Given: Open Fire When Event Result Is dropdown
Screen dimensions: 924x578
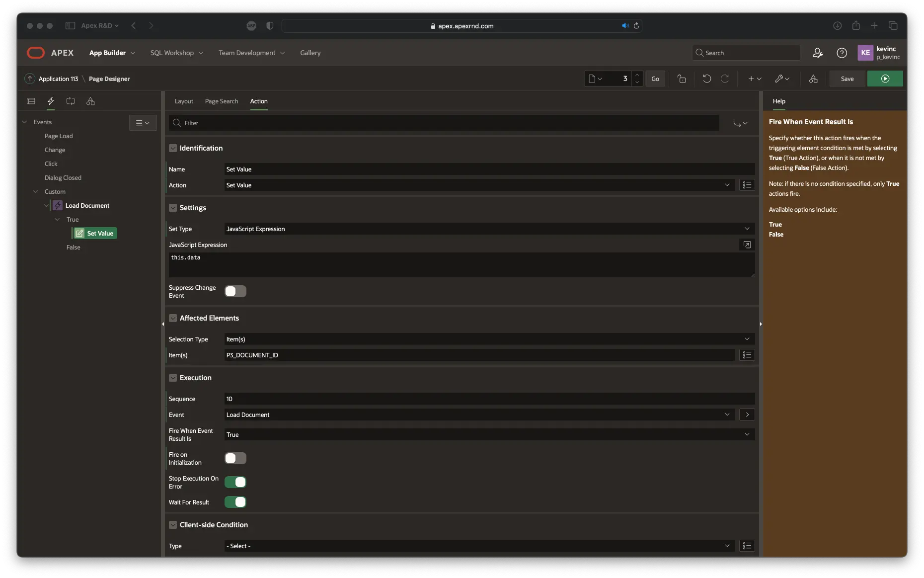Looking at the screenshot, I should (489, 434).
